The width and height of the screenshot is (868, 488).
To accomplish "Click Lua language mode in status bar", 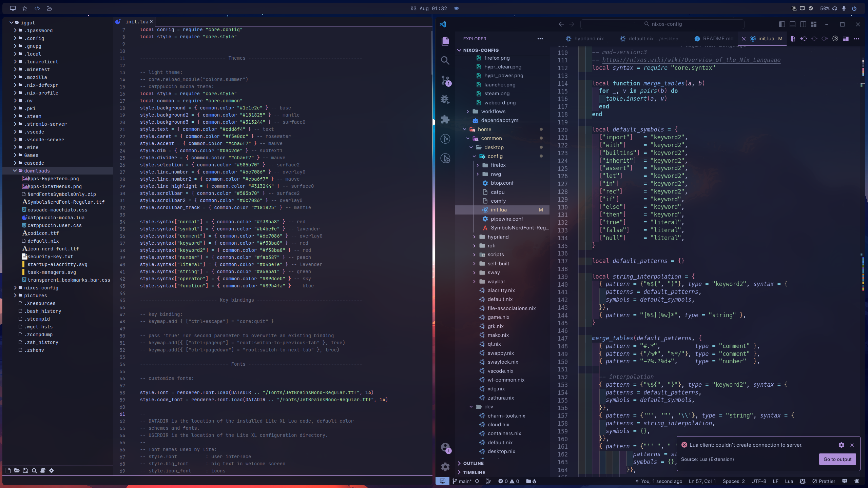I will [789, 481].
